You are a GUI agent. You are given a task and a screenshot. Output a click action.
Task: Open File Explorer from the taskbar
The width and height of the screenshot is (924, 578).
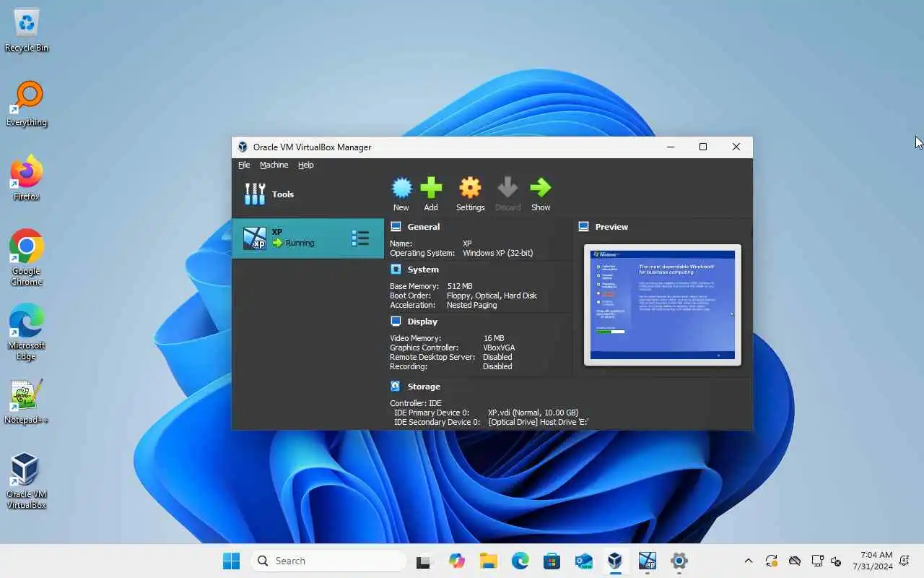pos(489,561)
